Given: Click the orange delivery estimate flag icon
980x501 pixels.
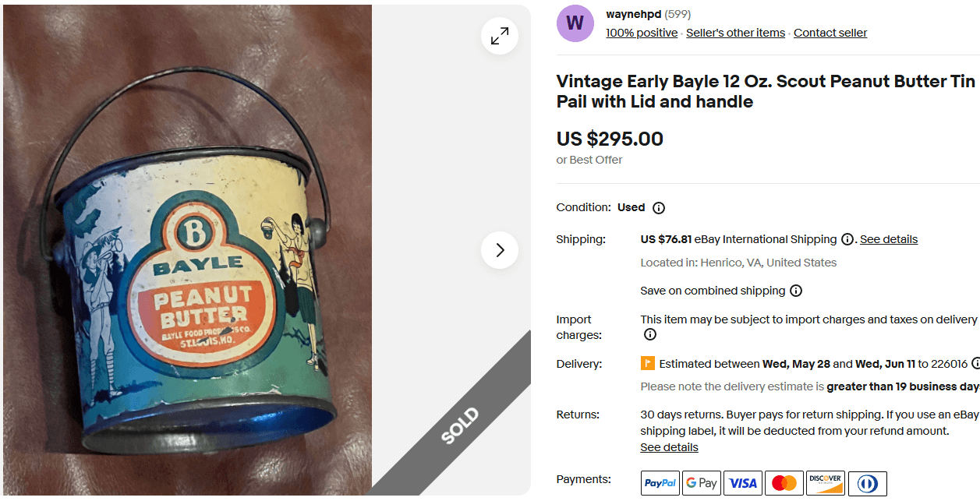Looking at the screenshot, I should pos(648,363).
